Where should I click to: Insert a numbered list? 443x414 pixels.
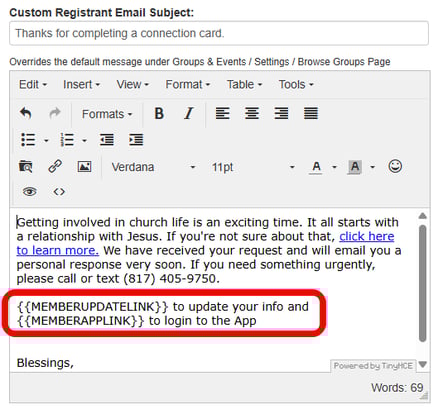click(67, 140)
